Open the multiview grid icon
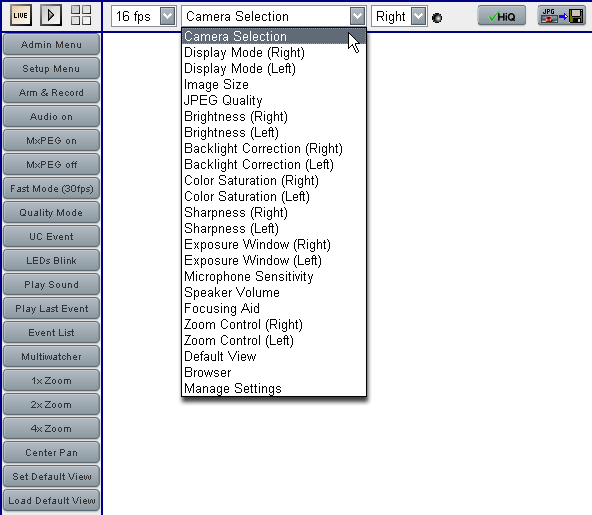 coord(81,15)
